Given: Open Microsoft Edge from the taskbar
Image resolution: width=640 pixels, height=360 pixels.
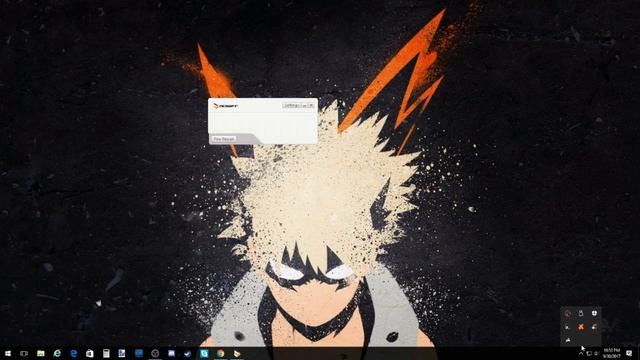Looking at the screenshot, I should [x=73, y=353].
